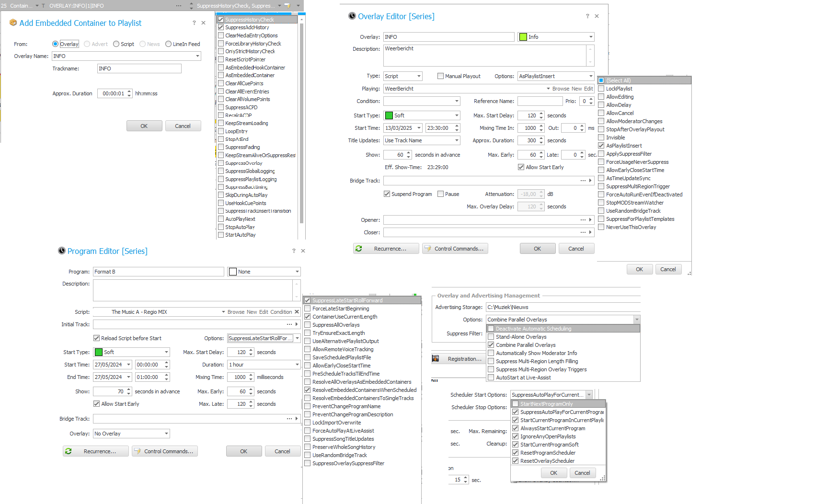Open the Duration dropdown showing 1 hour

tap(297, 365)
